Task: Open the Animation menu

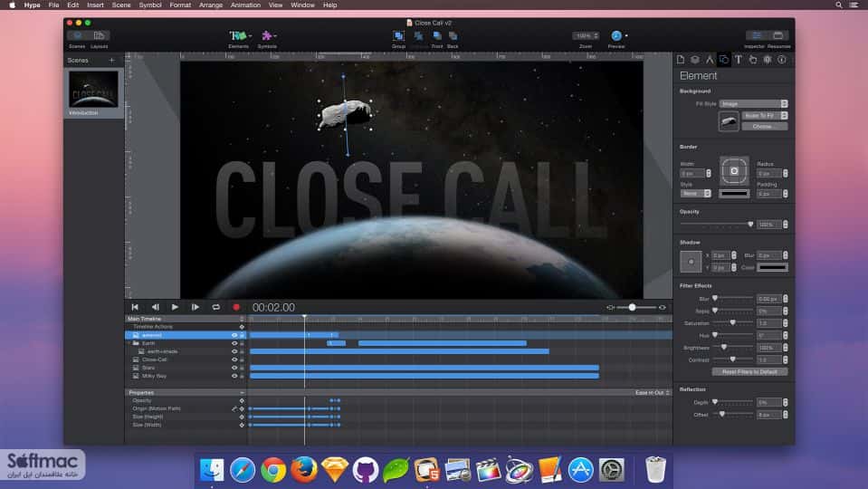Action: click(245, 5)
